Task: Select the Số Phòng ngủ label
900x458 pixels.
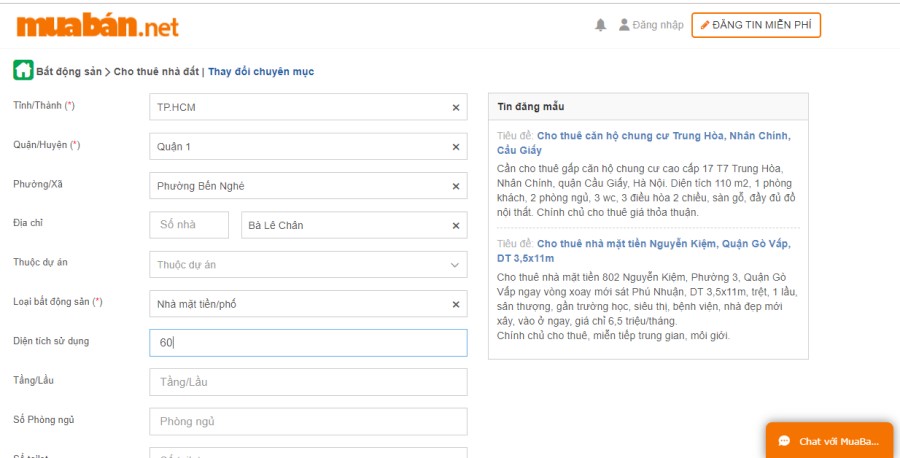Action: [44, 420]
